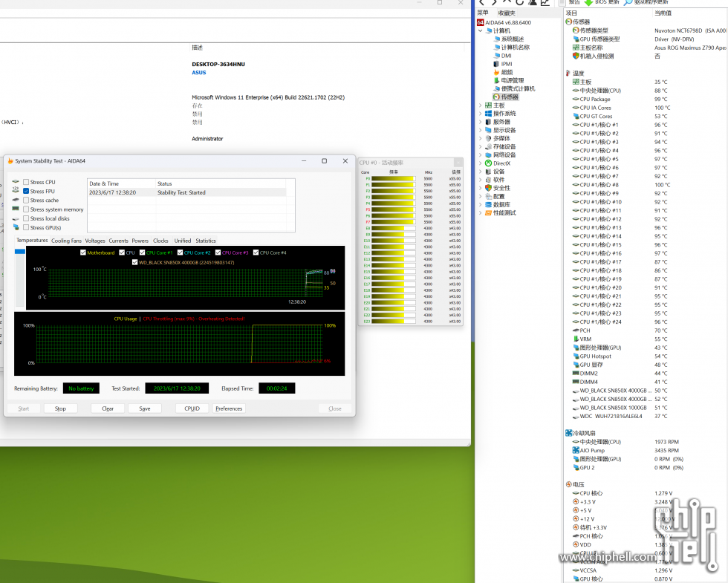Click the 电压 section icon
Screen dimensions: 728x583
pyautogui.click(x=569, y=484)
